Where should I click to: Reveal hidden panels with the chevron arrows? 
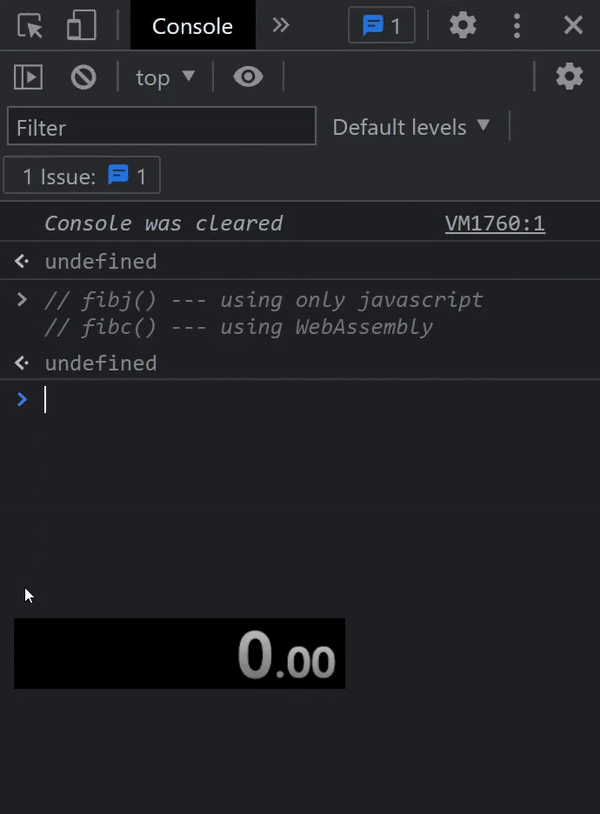coord(282,26)
